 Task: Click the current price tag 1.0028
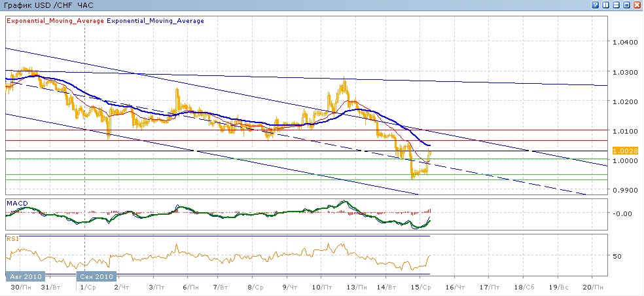click(625, 151)
